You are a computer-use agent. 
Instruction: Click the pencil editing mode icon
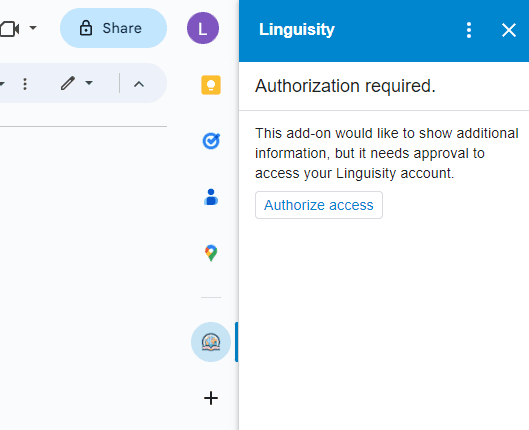coord(68,83)
